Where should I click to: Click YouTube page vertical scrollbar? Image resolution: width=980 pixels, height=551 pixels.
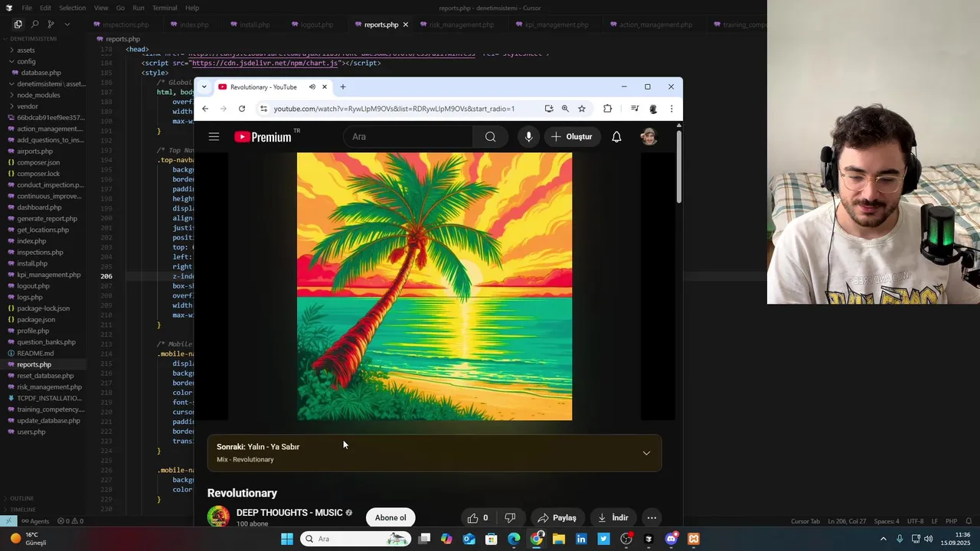[678, 167]
